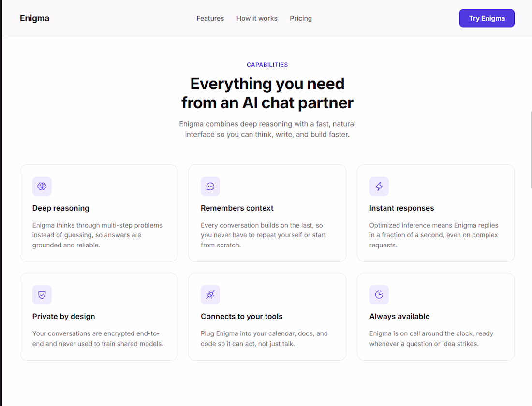Click the chat bubble icon for Remembers context
The image size is (532, 406).
click(210, 186)
